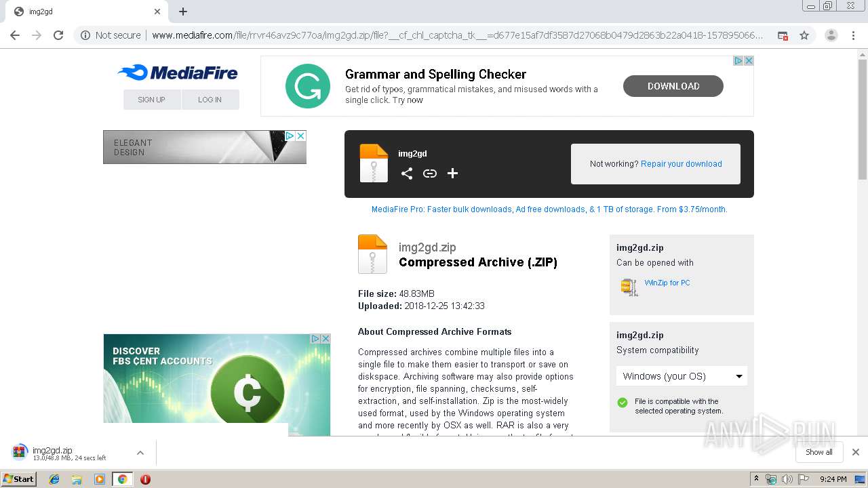Open Internet Explorer from taskbar
This screenshot has width=868, height=488.
tap(54, 479)
